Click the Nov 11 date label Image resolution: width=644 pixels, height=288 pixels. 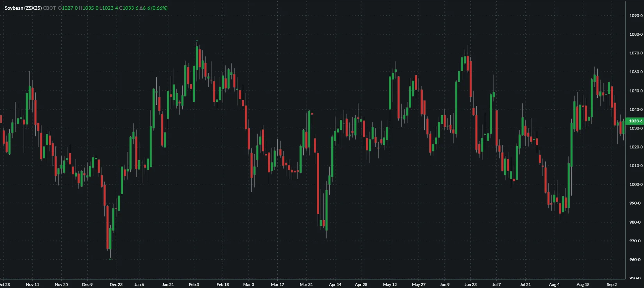pyautogui.click(x=33, y=285)
